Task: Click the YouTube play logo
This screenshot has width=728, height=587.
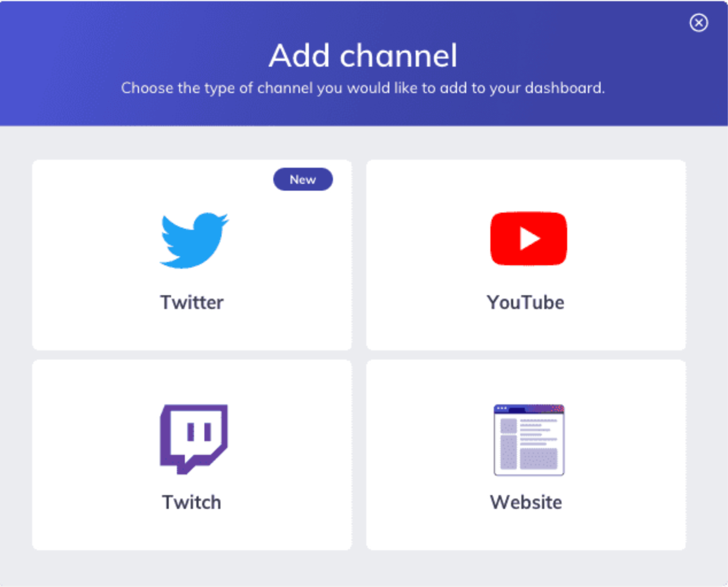Action: pos(528,238)
